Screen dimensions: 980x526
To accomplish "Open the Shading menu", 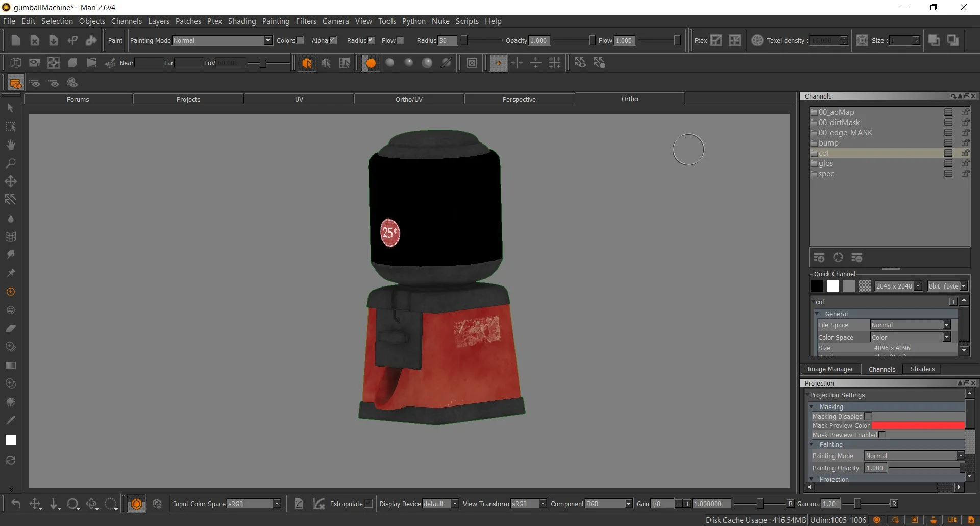I will (241, 21).
